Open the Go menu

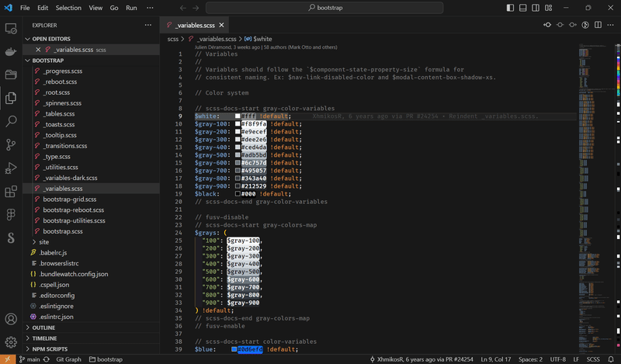click(114, 8)
